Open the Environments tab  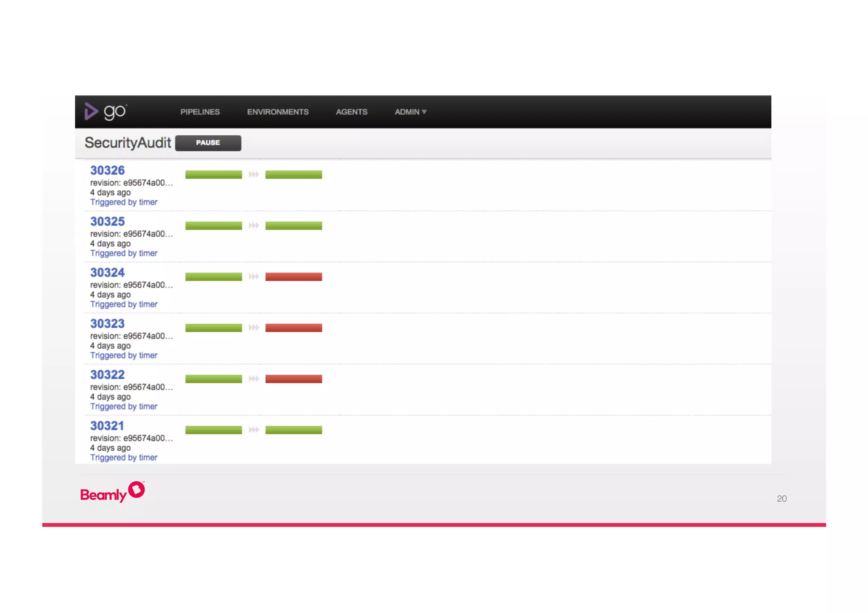tap(278, 112)
